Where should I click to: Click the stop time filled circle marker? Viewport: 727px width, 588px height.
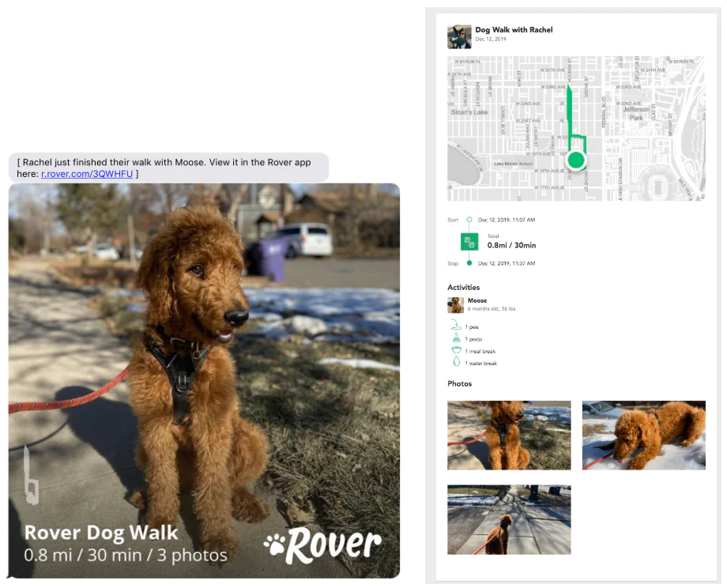(x=469, y=263)
